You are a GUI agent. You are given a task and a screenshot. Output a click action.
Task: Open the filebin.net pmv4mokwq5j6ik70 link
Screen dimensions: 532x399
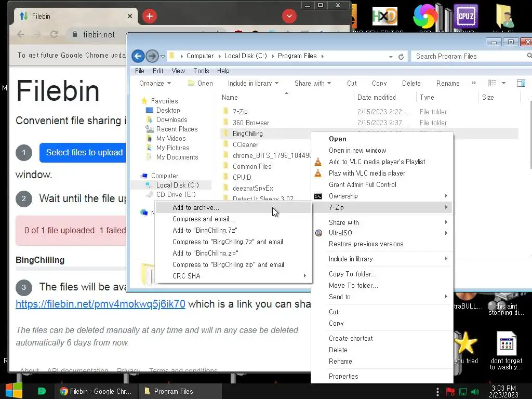(100, 304)
